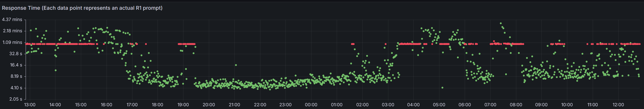Click the 09:00 time axis label
This screenshot has width=644, height=109.
tap(541, 105)
